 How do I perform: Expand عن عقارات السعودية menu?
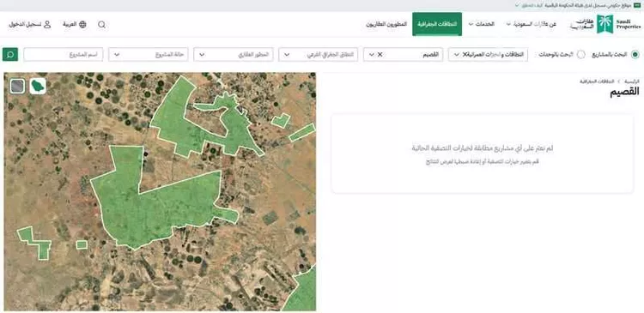(x=531, y=24)
